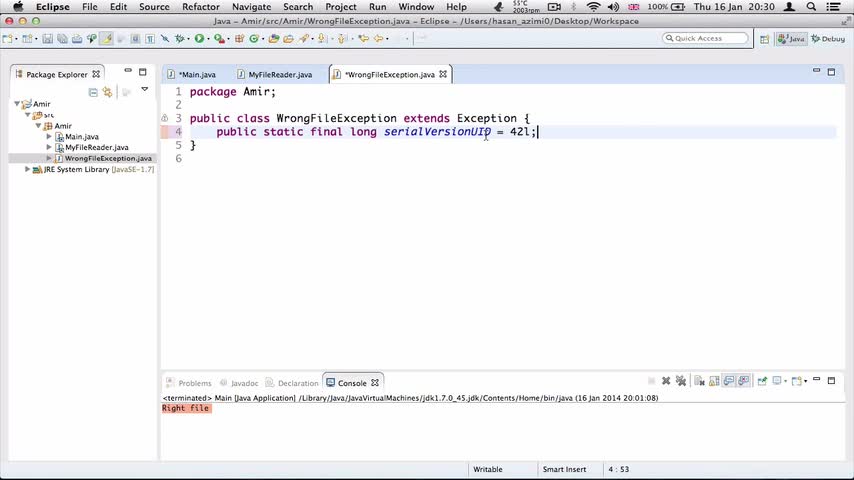
Task: Open the Navigate menu
Action: (252, 7)
